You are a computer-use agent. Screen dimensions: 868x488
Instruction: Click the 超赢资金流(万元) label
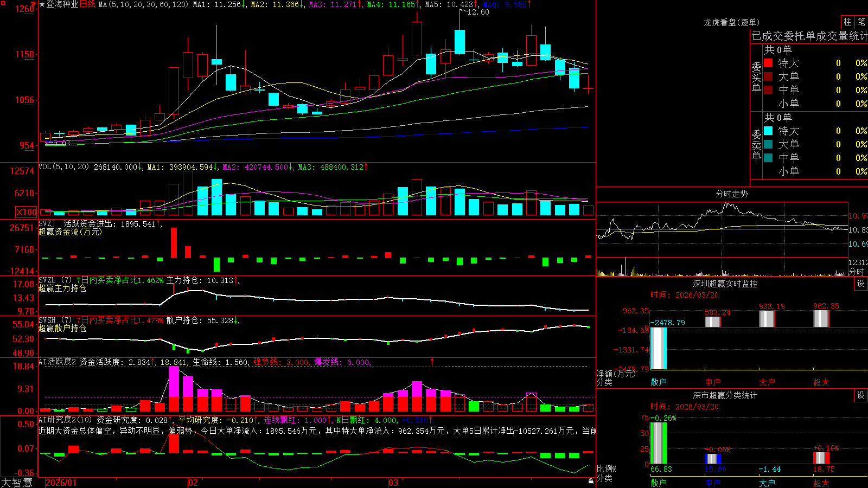pyautogui.click(x=70, y=232)
